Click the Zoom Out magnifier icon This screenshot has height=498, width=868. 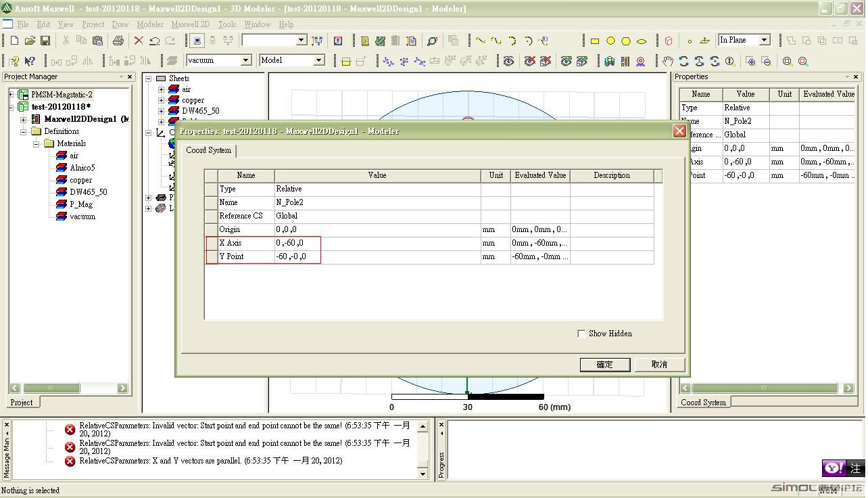(x=766, y=61)
